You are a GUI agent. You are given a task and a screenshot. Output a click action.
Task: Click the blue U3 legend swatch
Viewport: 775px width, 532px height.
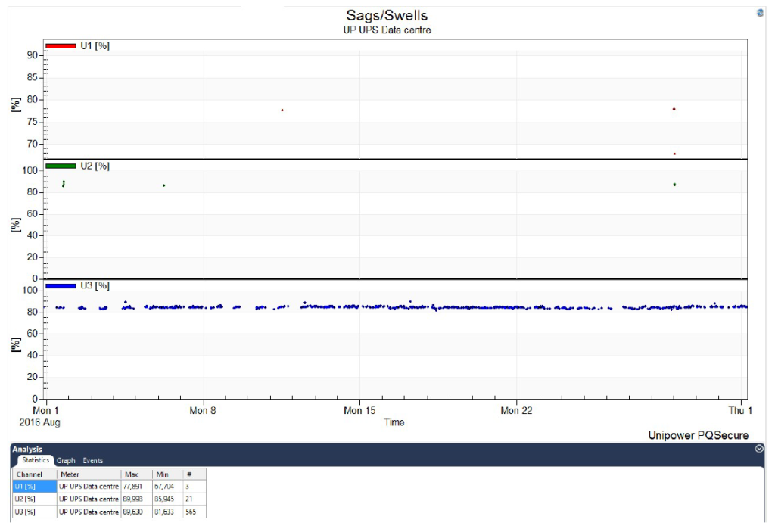pyautogui.click(x=61, y=286)
